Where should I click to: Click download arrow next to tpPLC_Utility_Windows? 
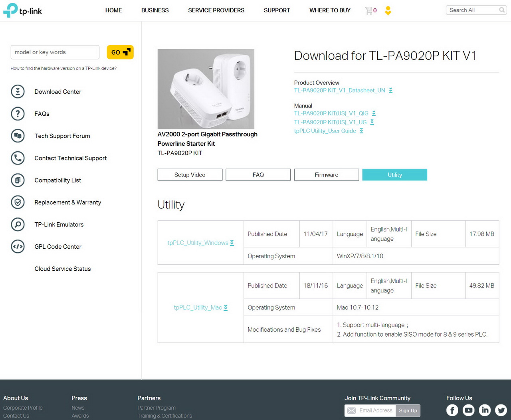[232, 243]
